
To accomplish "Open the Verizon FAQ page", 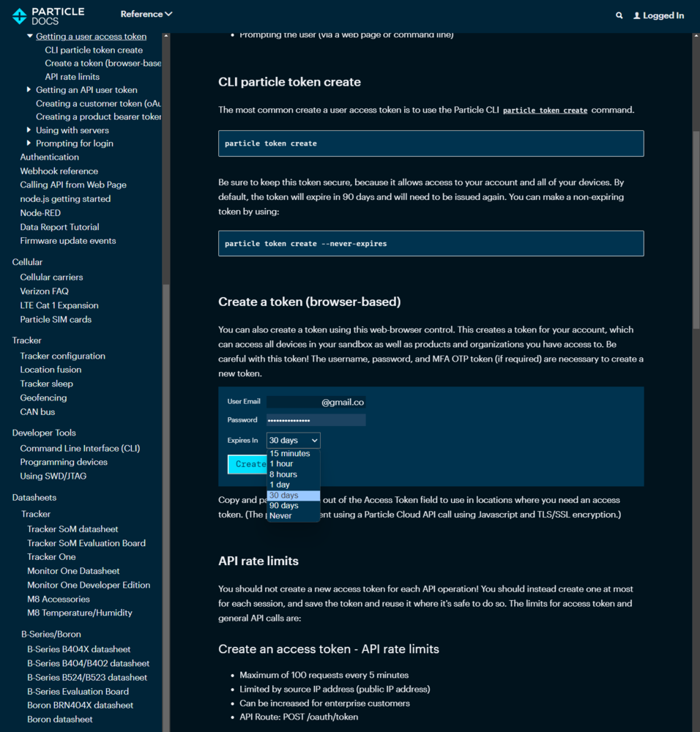I will pos(45,291).
